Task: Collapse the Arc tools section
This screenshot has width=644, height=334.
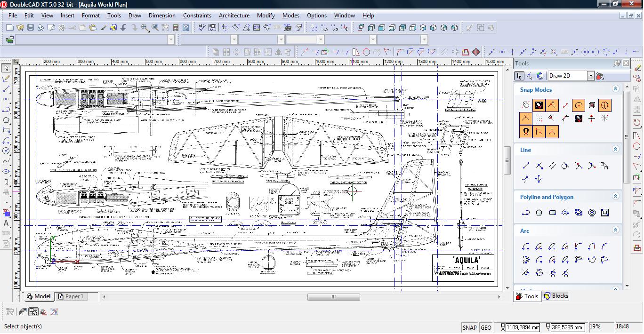Action: pos(615,230)
